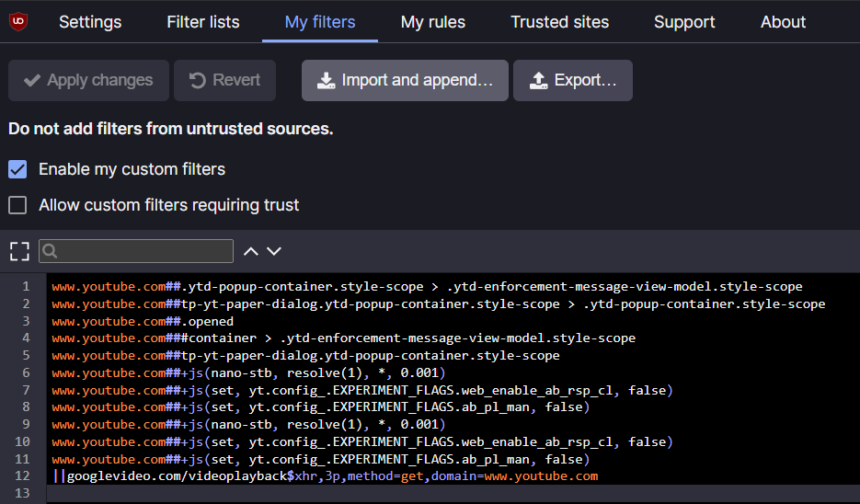860x504 pixels.
Task: Go to the Trusted sites tab
Action: click(560, 22)
